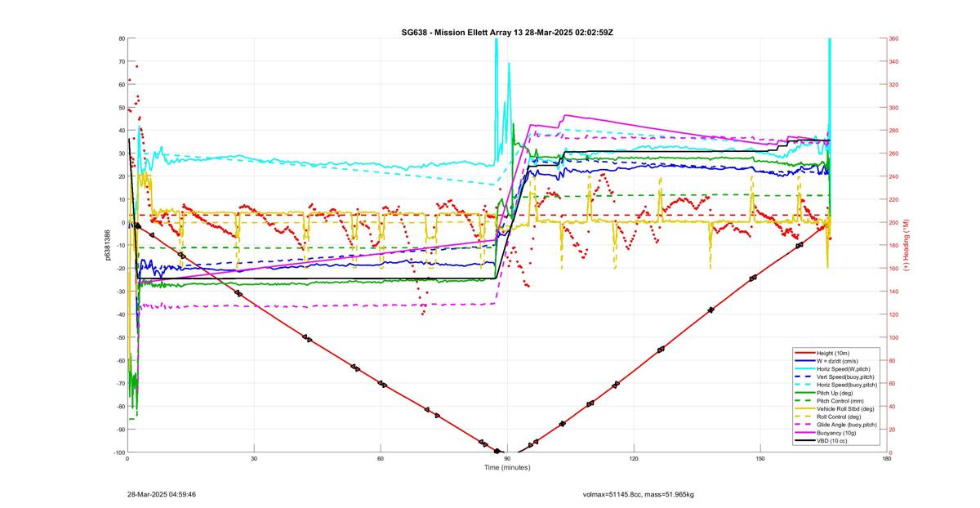Click the '120' tick on the time axis
This screenshot has height=508, width=980.
[x=634, y=458]
